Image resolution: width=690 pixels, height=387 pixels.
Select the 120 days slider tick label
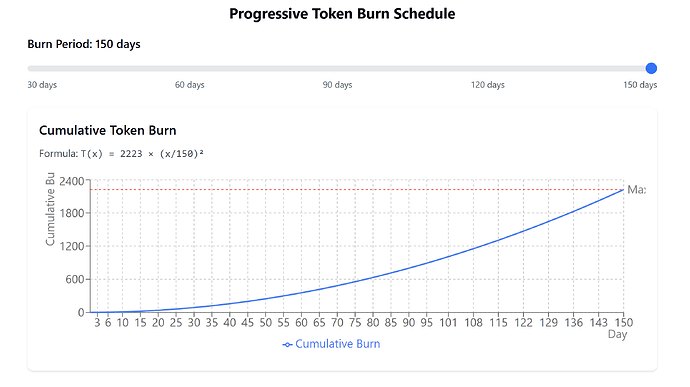(x=488, y=85)
